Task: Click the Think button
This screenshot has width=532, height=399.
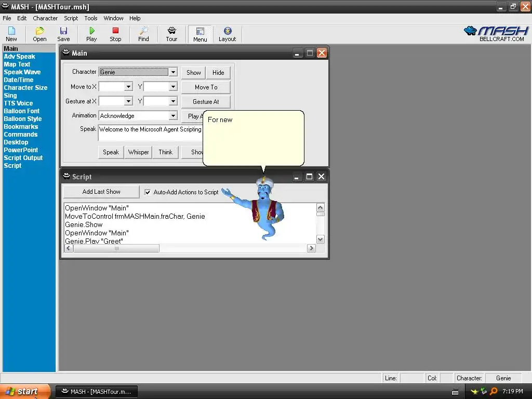Action: click(166, 152)
